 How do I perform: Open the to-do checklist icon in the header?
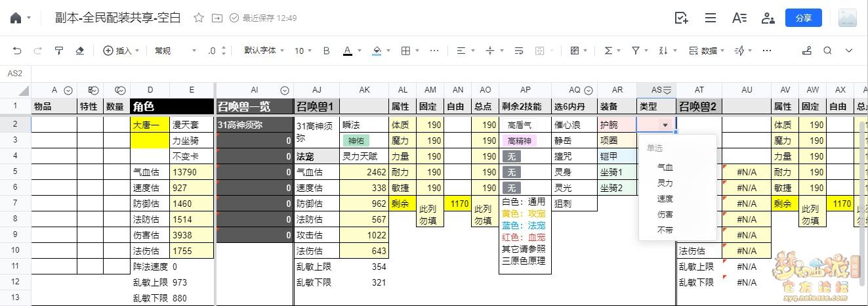coord(681,18)
